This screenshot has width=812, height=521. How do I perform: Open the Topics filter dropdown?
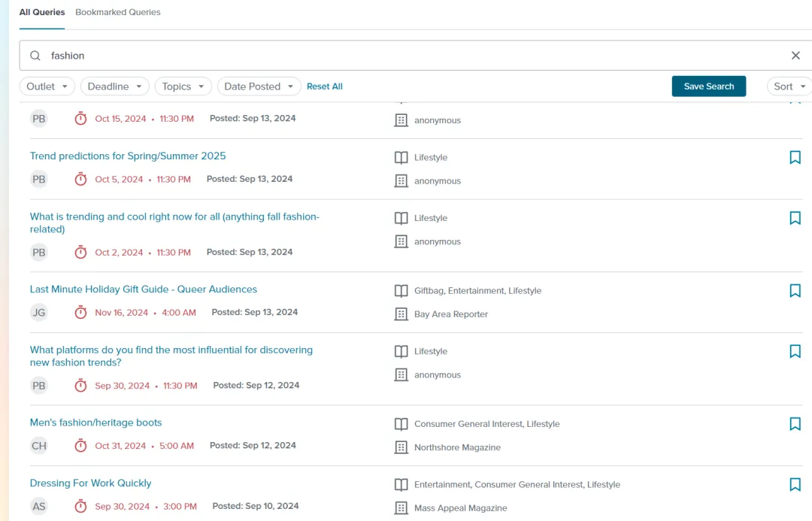pyautogui.click(x=183, y=86)
